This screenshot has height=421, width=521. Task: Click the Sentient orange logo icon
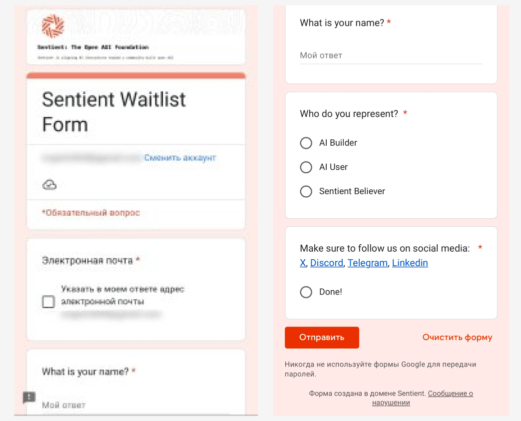tap(53, 26)
